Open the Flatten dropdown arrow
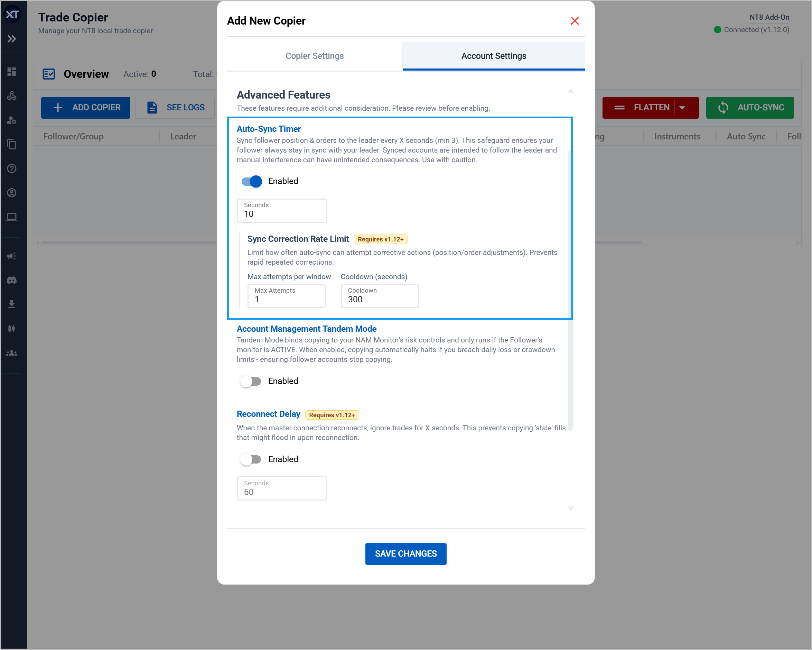 [x=682, y=107]
